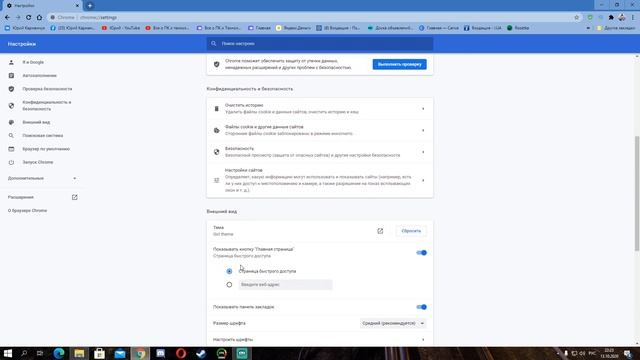Expand 'Файлы cookie и другие данные сайтов'
This screenshot has width=640, height=360.
(x=320, y=130)
